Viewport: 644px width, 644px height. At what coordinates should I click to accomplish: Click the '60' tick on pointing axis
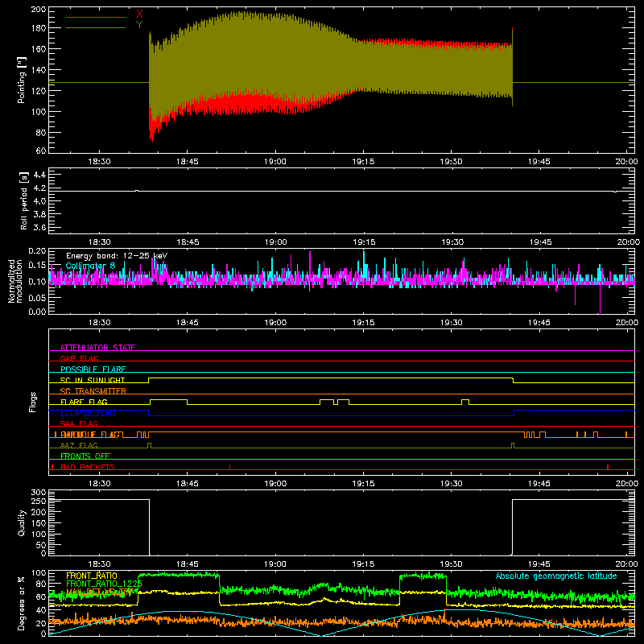41,151
